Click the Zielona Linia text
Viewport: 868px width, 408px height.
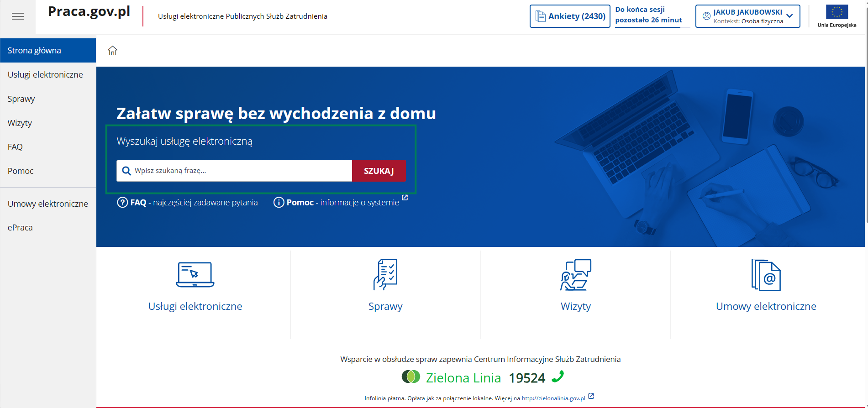(x=463, y=378)
